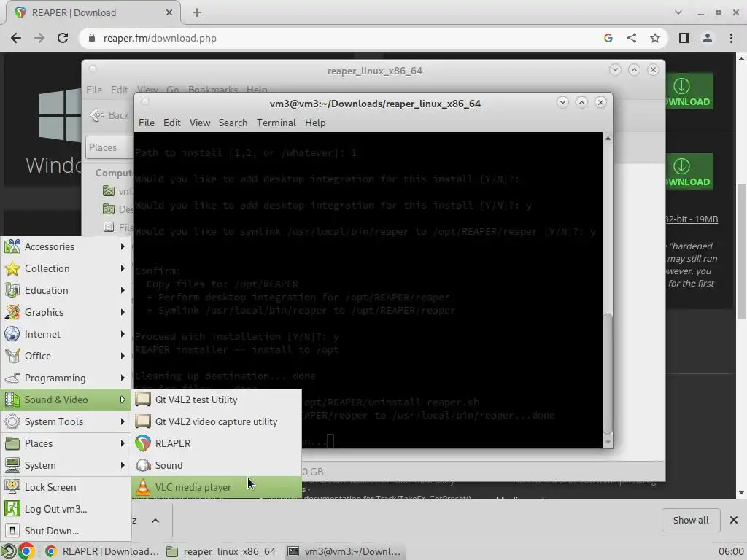Expand the Places category in start menu
This screenshot has width=747, height=560.
click(x=66, y=443)
